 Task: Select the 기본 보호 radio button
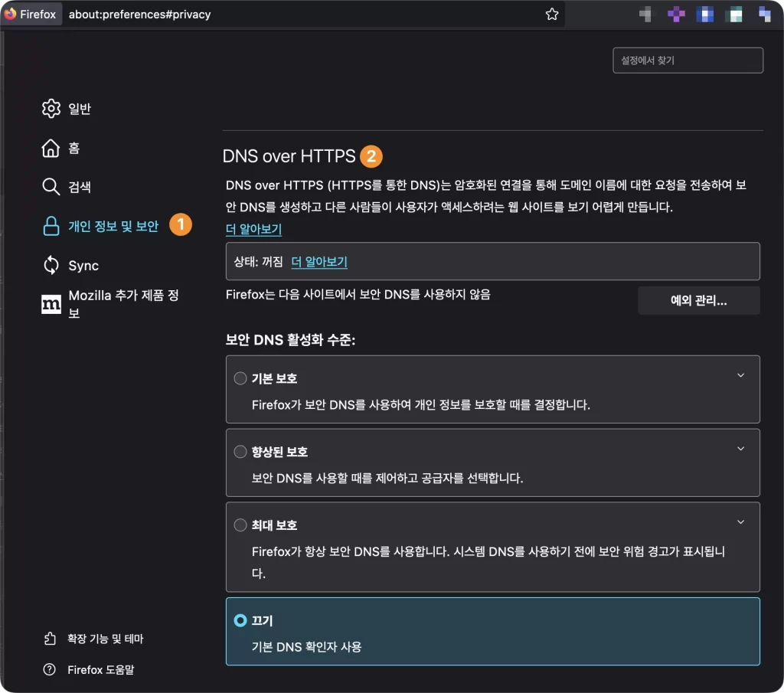240,378
